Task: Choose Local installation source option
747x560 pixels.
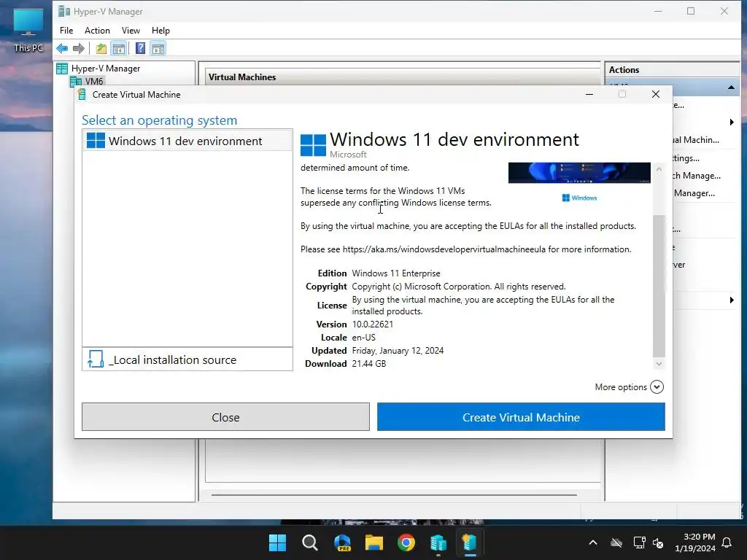Action: pyautogui.click(x=187, y=359)
